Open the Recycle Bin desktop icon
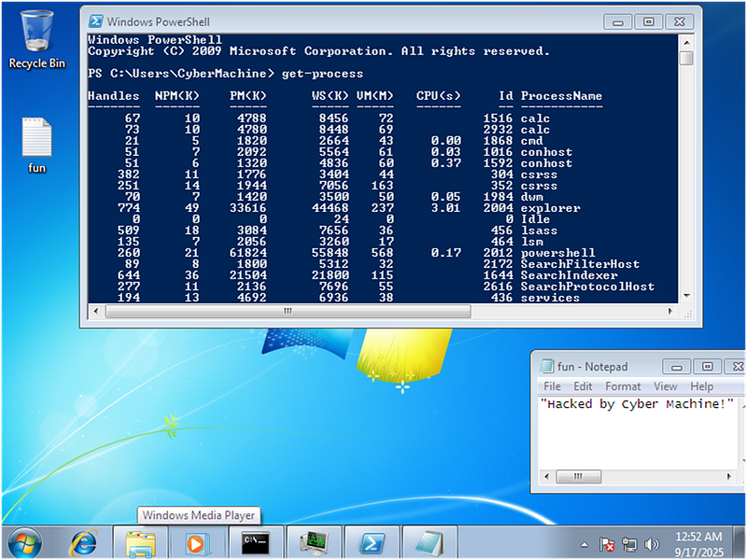The width and height of the screenshot is (747, 560). coord(36,40)
